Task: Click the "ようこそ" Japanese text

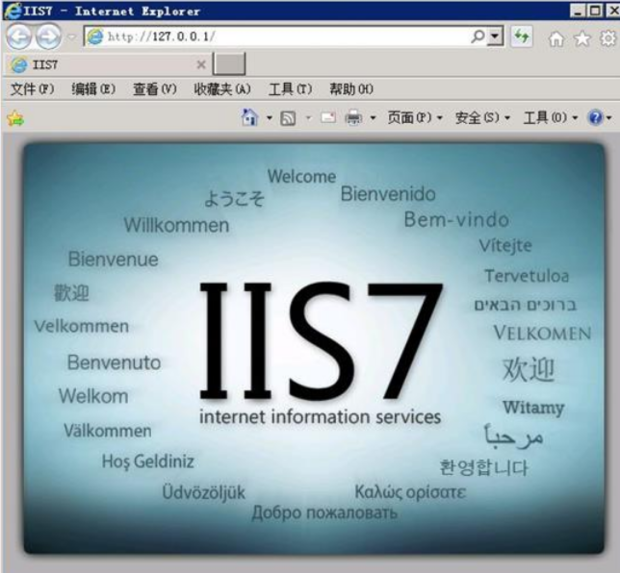Action: coord(234,199)
